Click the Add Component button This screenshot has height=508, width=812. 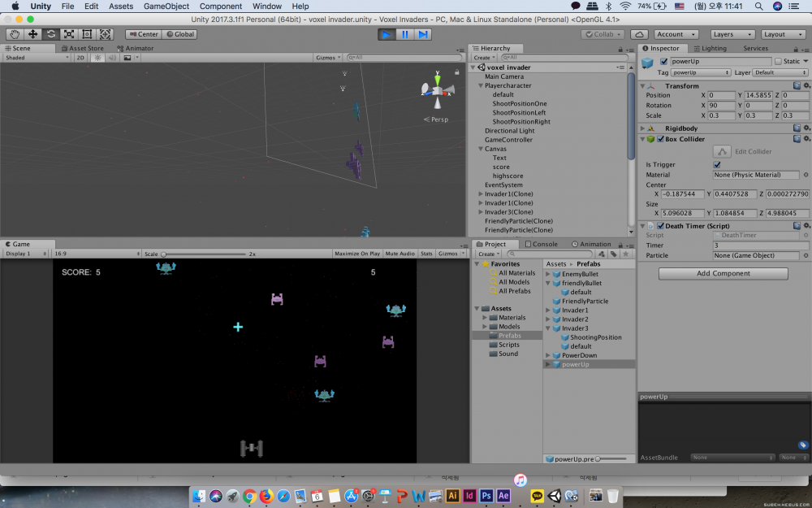tap(723, 273)
